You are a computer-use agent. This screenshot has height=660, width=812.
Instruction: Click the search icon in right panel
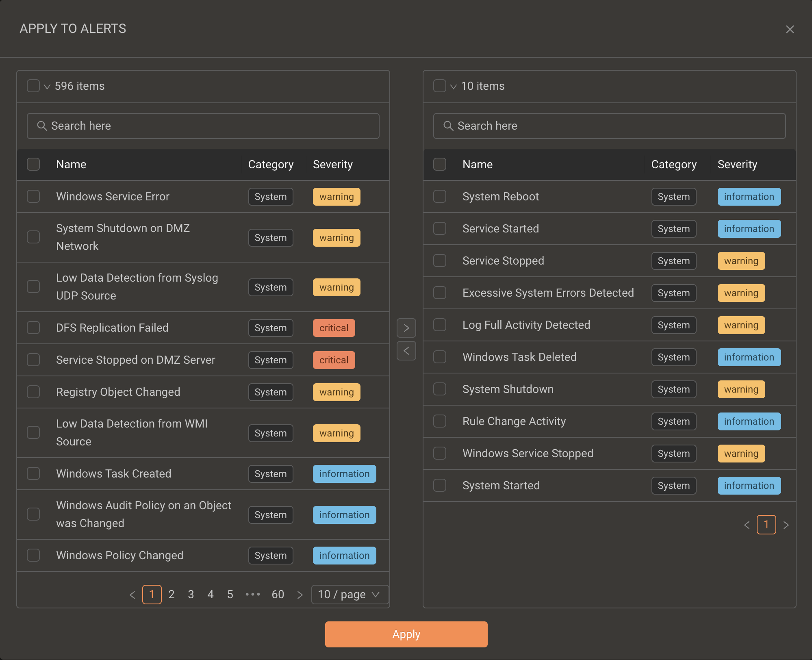point(448,126)
